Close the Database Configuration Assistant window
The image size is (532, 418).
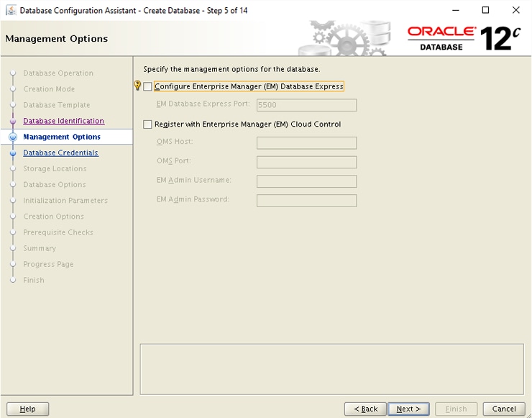[515, 10]
